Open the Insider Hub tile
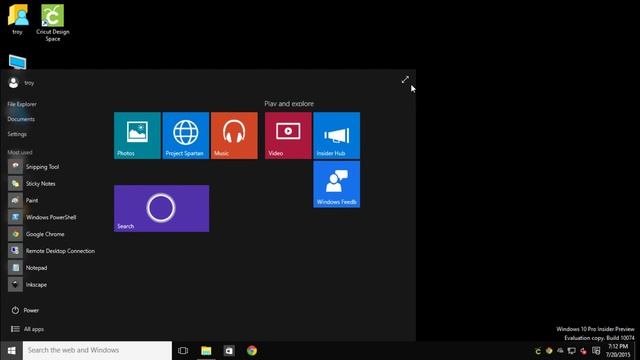Image resolution: width=640 pixels, height=360 pixels. pyautogui.click(x=337, y=136)
